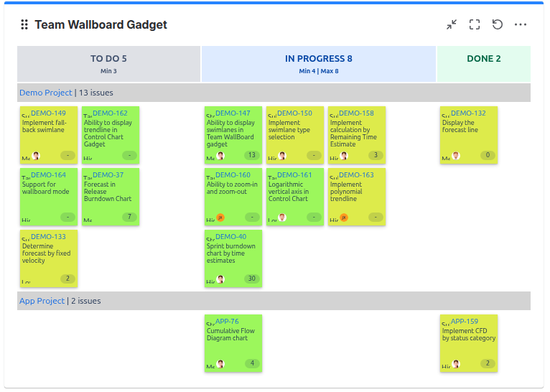The height and width of the screenshot is (392, 550).
Task: Click the IN PROGRESS 8 column header
Action: (319, 64)
